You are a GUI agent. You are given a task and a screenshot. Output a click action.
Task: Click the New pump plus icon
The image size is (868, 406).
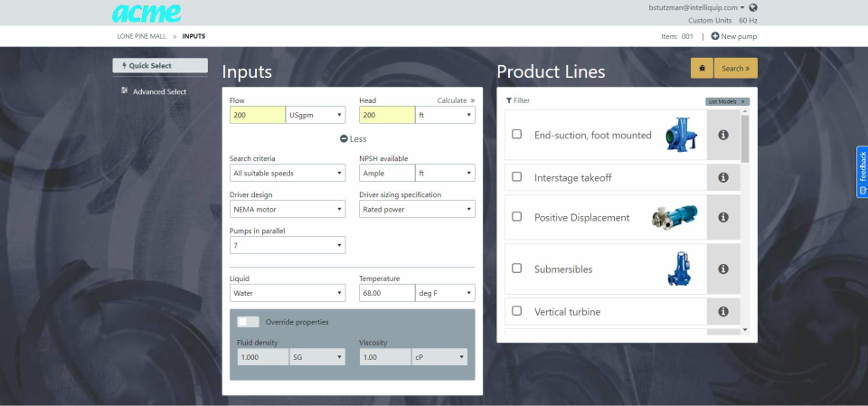715,36
